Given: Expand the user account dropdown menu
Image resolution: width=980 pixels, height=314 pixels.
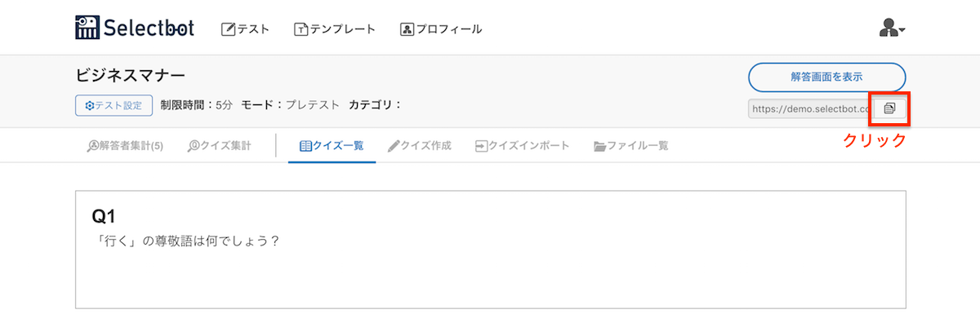Looking at the screenshot, I should point(892,29).
